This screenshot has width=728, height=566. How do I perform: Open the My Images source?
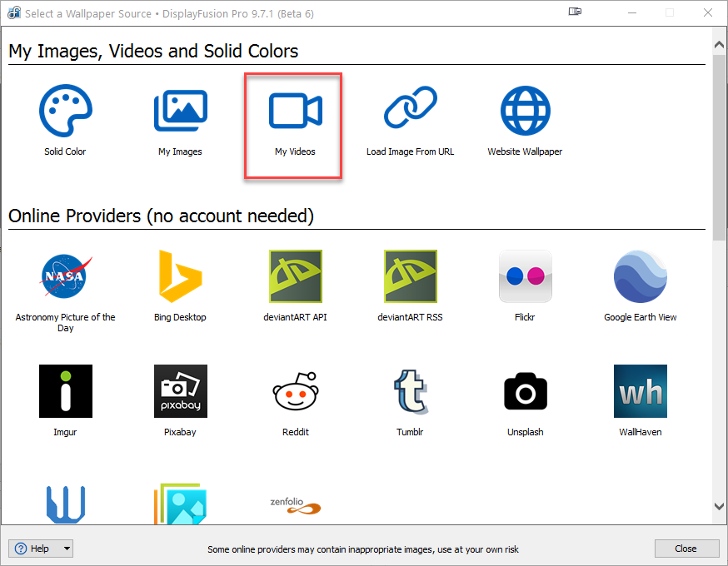coord(180,111)
